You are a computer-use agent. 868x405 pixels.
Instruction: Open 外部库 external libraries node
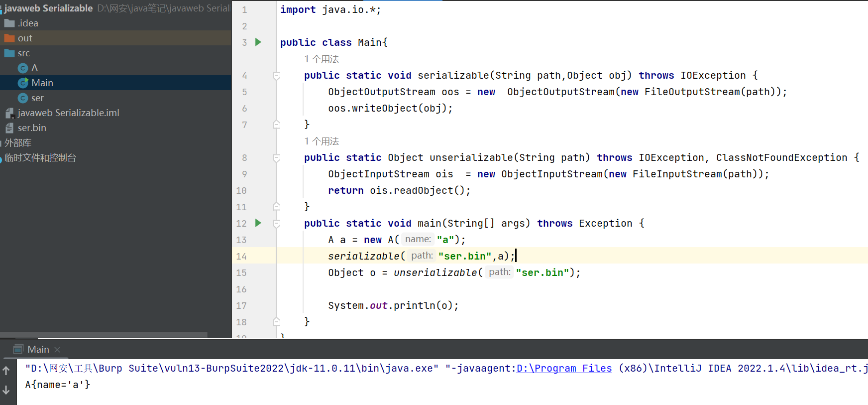[18, 143]
